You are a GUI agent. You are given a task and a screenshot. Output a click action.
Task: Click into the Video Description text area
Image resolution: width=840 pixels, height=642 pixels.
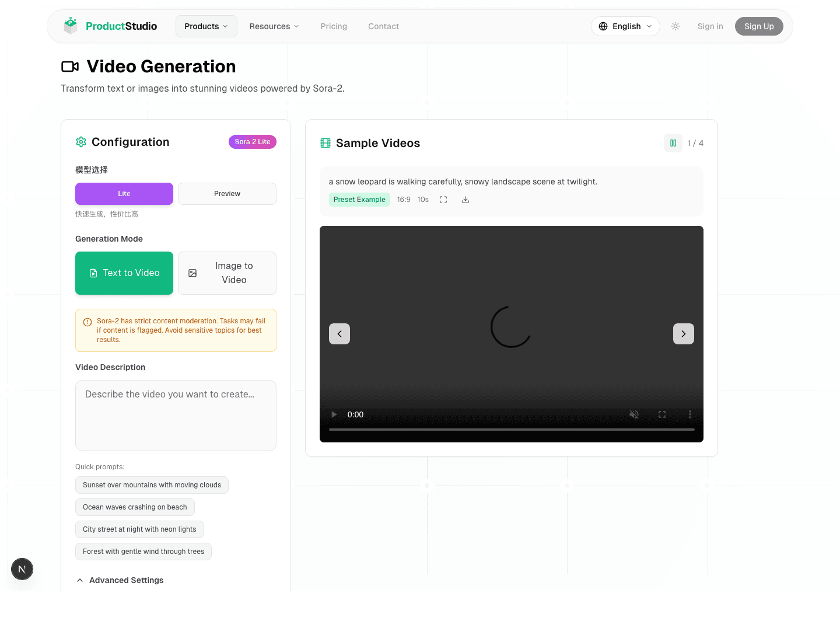pos(176,416)
